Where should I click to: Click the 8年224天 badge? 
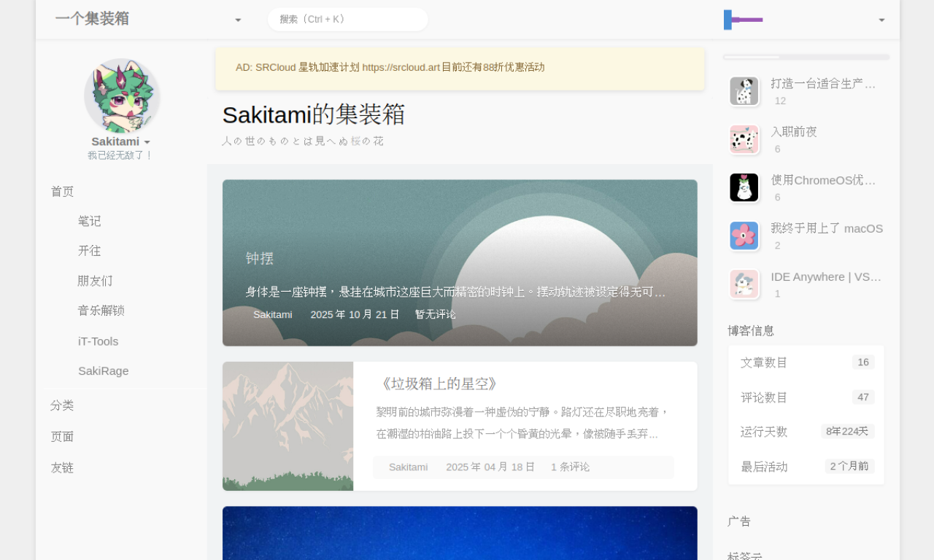848,432
